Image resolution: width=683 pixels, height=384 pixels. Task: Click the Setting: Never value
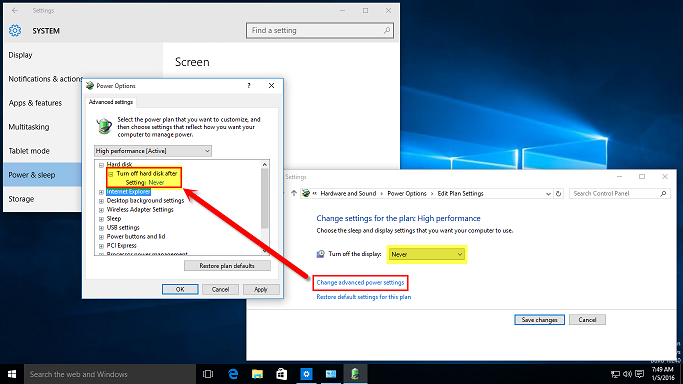coord(156,183)
